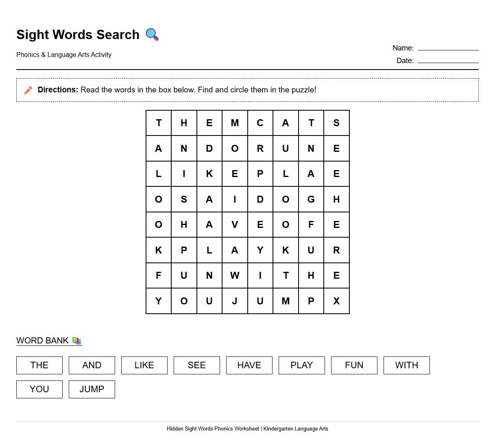Image resolution: width=495 pixels, height=448 pixels.
Task: Click the letter S ending CATS in the top row
Action: point(336,123)
